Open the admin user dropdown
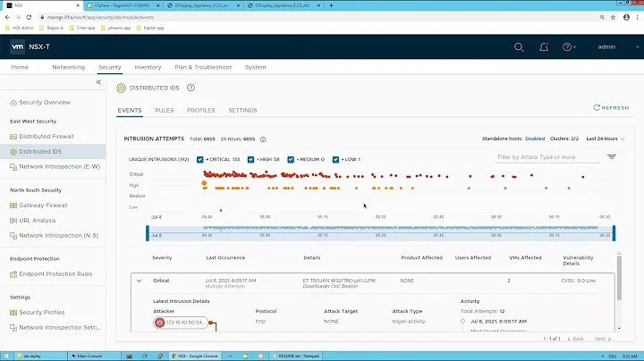This screenshot has height=361, width=644. (x=618, y=47)
